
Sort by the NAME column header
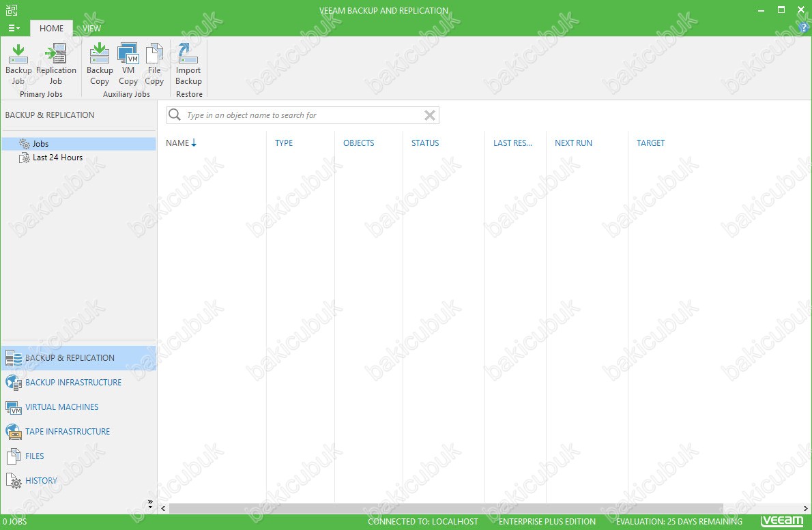[x=181, y=143]
